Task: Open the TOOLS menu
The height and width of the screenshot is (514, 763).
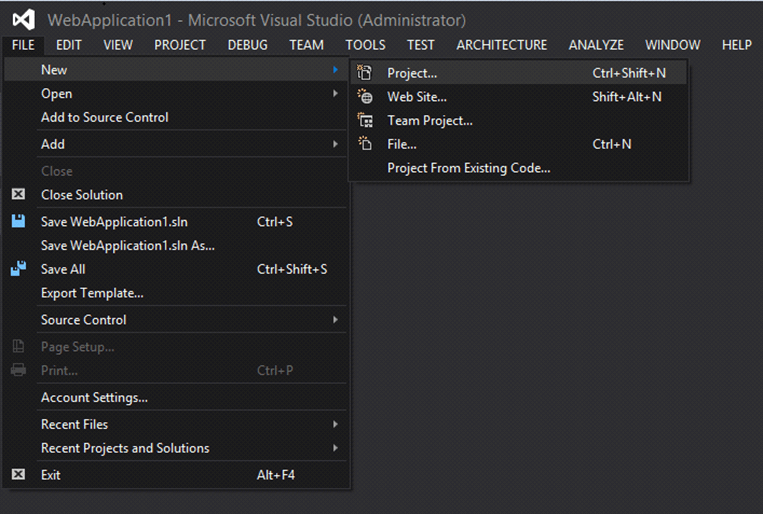Action: pyautogui.click(x=365, y=45)
